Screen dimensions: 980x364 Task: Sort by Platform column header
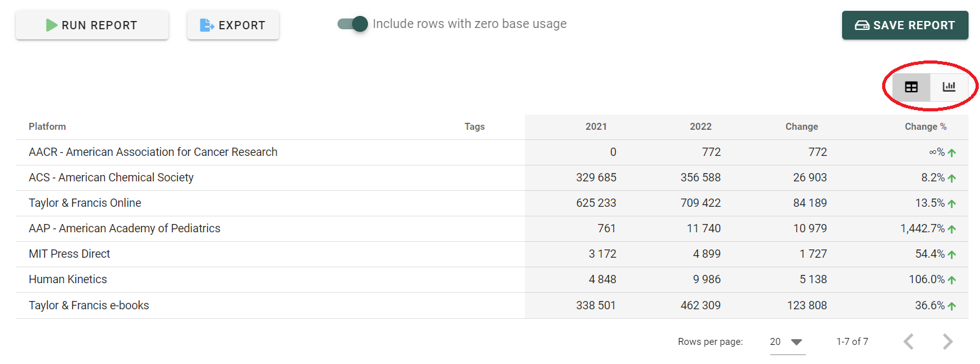[x=48, y=127]
